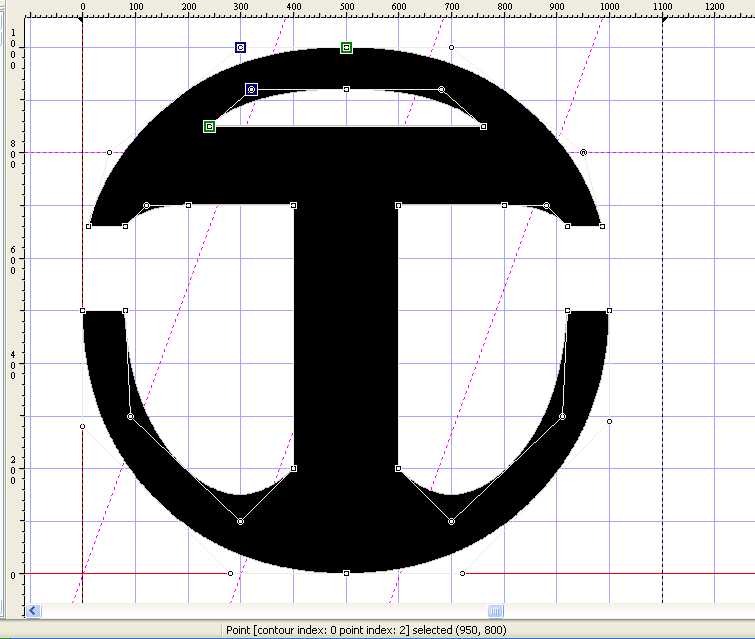Select the square point on the left crossbar underside at the 200 gridline

tap(188, 206)
